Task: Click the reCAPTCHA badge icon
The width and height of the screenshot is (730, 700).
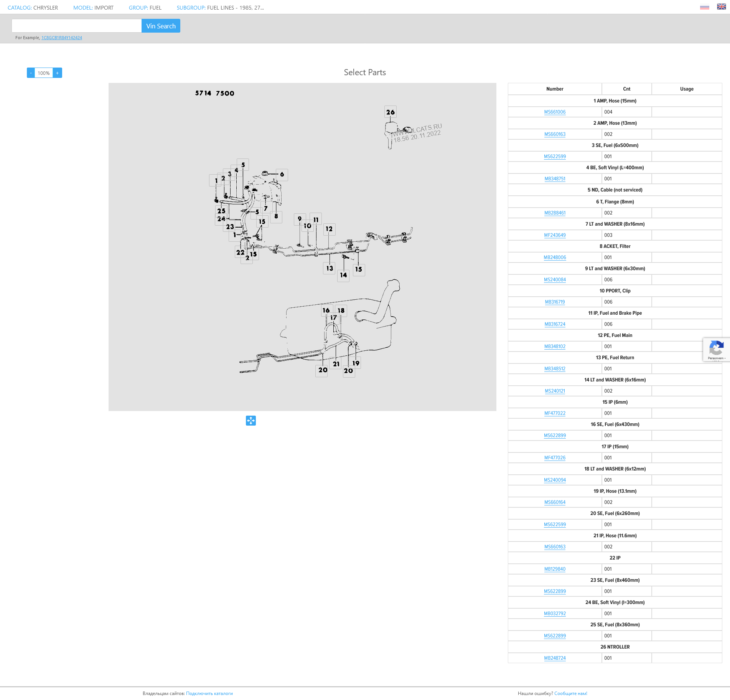Action: point(716,349)
